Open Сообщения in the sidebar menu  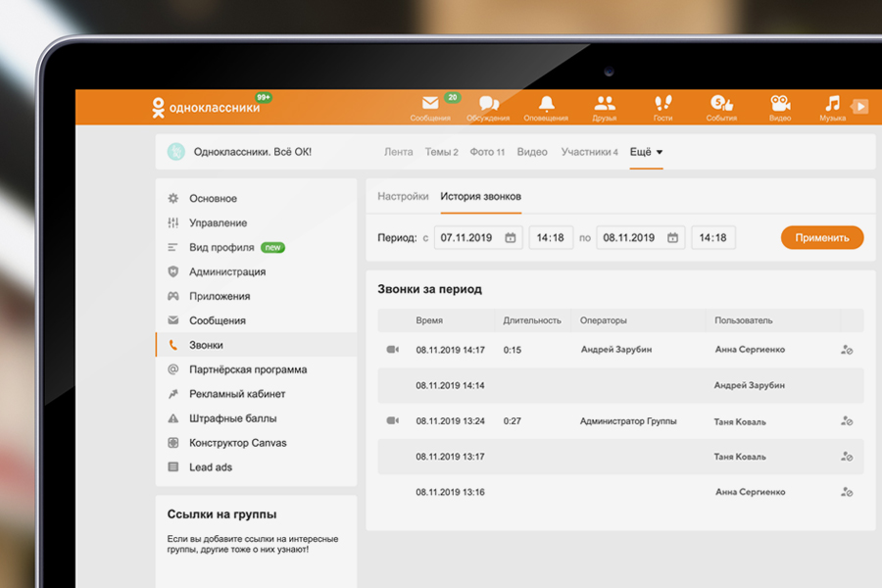[256, 320]
